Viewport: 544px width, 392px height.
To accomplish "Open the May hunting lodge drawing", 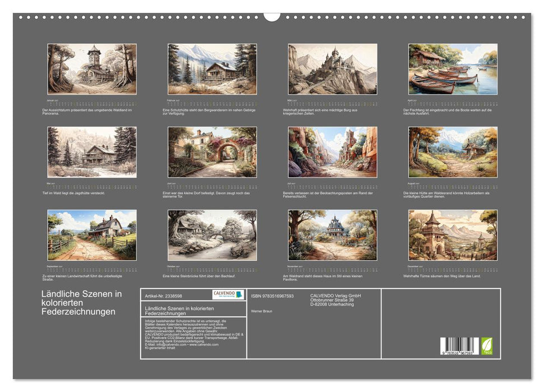I will pos(92,152).
